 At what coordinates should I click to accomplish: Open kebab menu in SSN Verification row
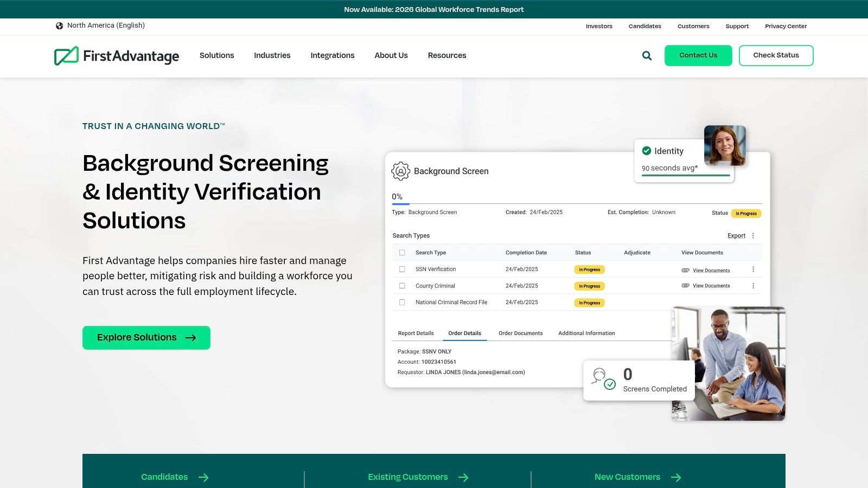[753, 269]
